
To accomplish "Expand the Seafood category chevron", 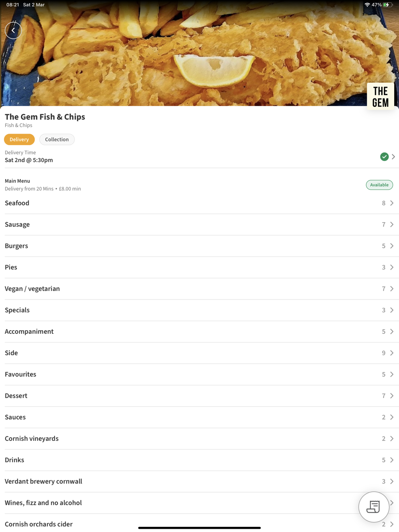I will click(392, 203).
